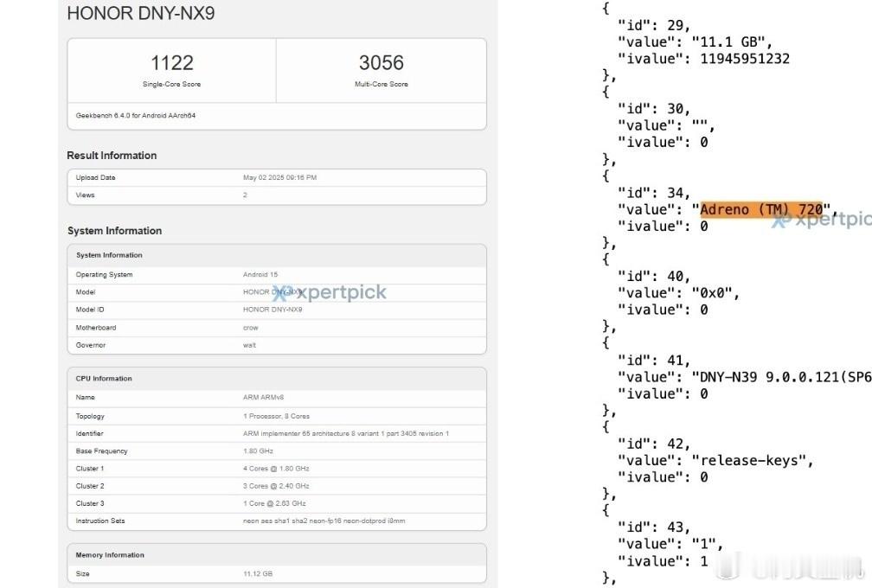Click the System Information section heading
The height and width of the screenshot is (588, 872).
(x=114, y=231)
